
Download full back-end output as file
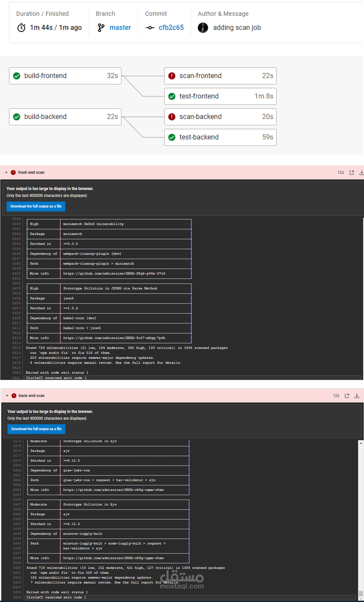(x=36, y=429)
